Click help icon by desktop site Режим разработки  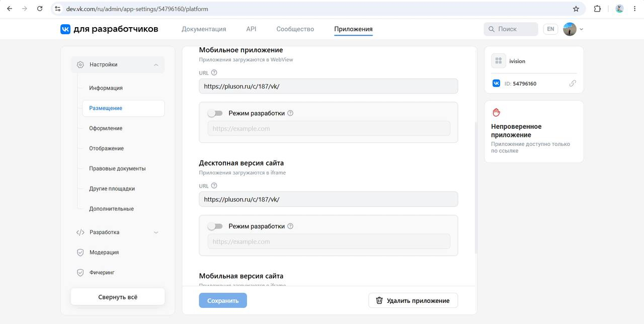(x=290, y=226)
